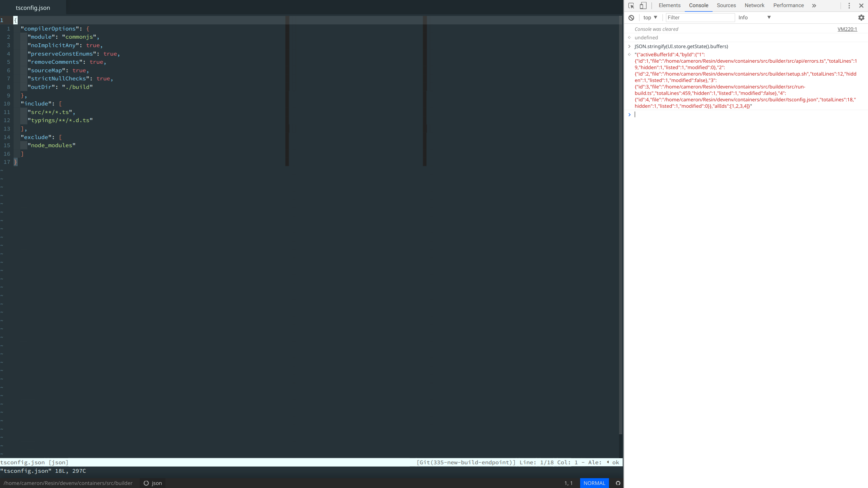This screenshot has width=868, height=488.
Task: Switch to the Elements tab
Action: pos(669,5)
